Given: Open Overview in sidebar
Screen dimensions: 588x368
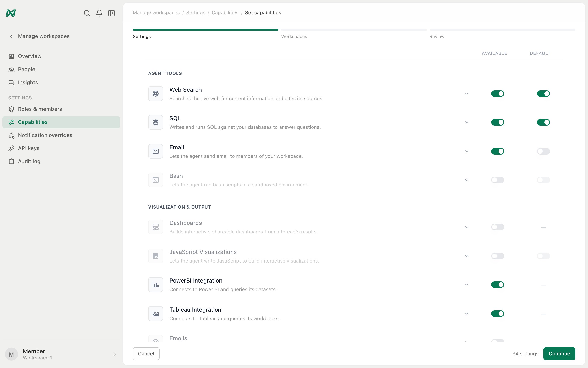Looking at the screenshot, I should [61, 56].
